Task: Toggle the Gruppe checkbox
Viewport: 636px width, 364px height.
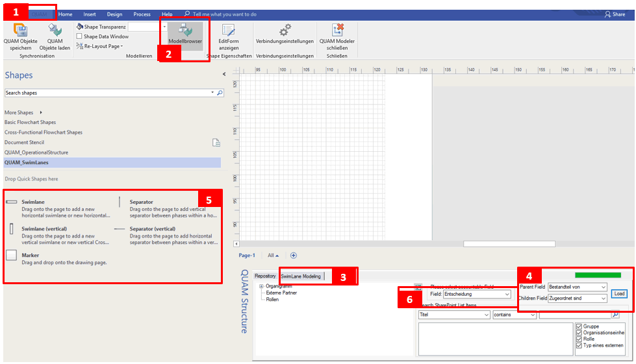Action: pyautogui.click(x=579, y=326)
